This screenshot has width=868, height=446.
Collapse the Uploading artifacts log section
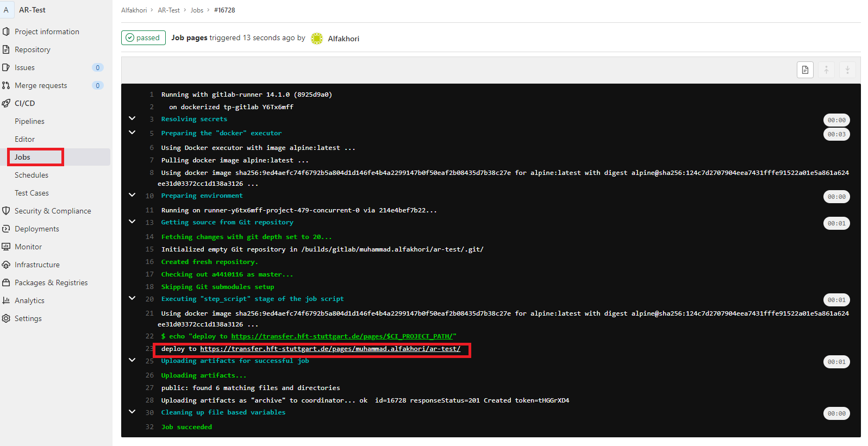point(132,360)
